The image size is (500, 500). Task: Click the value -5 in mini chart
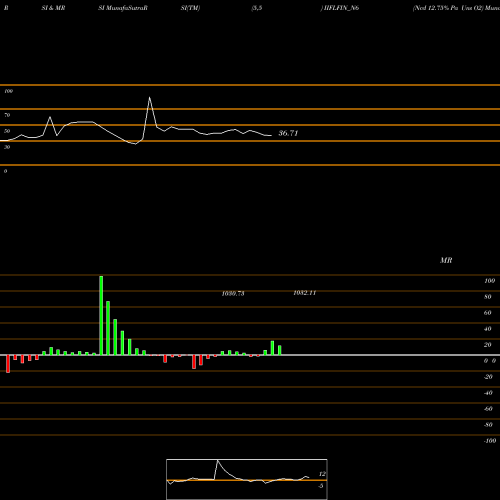coord(321,486)
